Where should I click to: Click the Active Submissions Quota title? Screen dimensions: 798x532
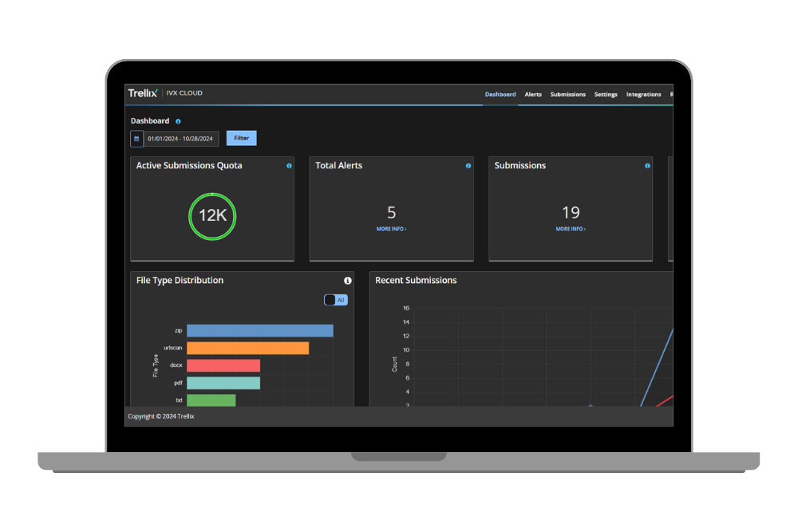coord(189,166)
